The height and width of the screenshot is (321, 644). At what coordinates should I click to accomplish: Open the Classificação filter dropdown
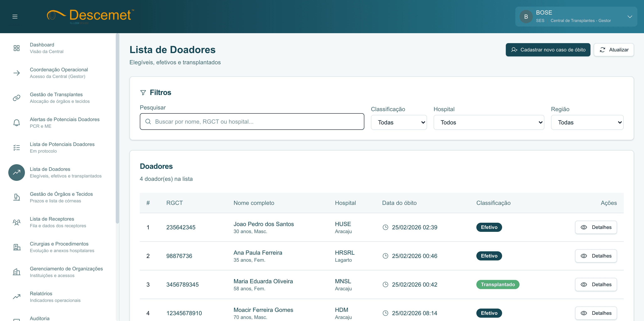click(399, 122)
